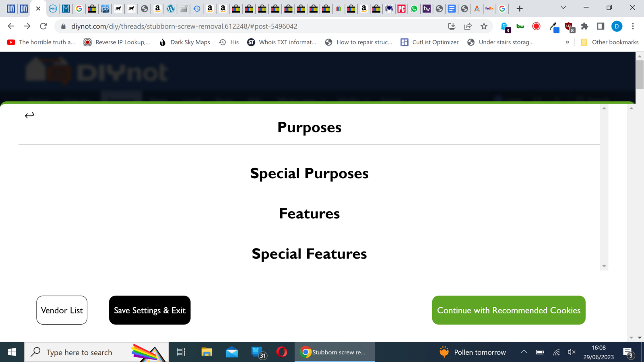Open File Explorer from the taskbar
The width and height of the screenshot is (644, 362).
(x=206, y=352)
